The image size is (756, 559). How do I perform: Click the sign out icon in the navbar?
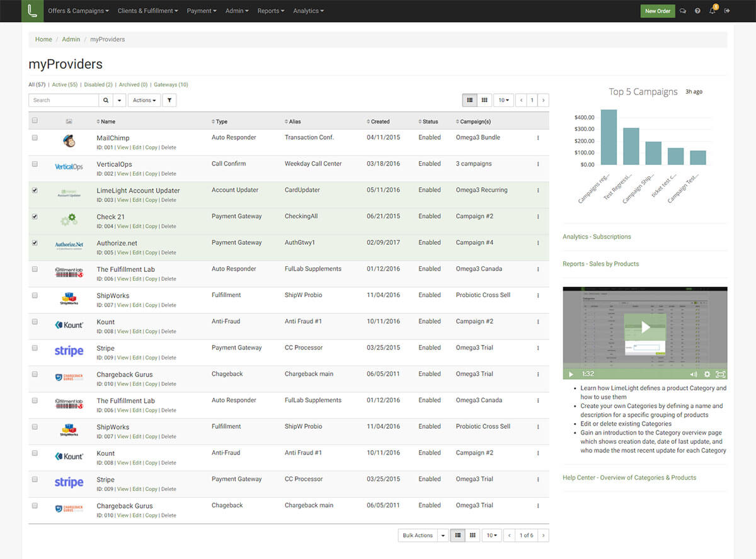(727, 11)
